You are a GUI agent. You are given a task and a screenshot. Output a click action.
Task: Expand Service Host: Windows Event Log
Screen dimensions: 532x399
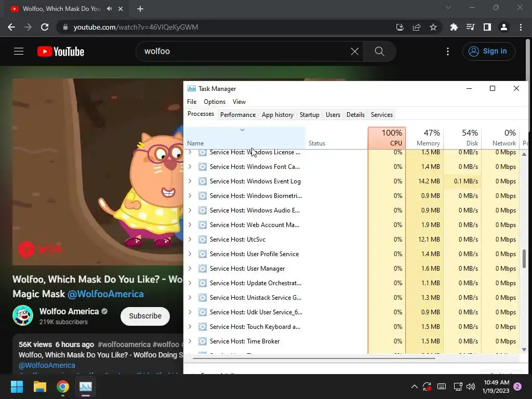coord(190,181)
